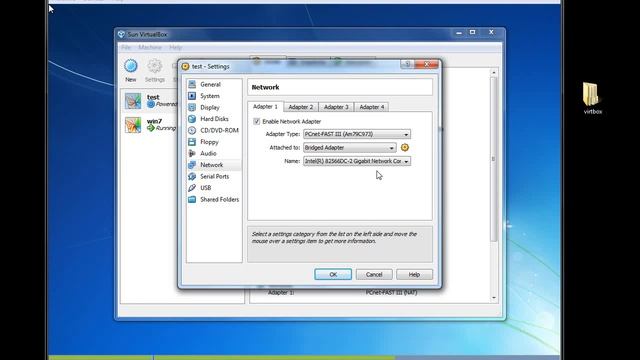Click the Sun VirtualBox title bar logo
The height and width of the screenshot is (360, 640).
121,34
